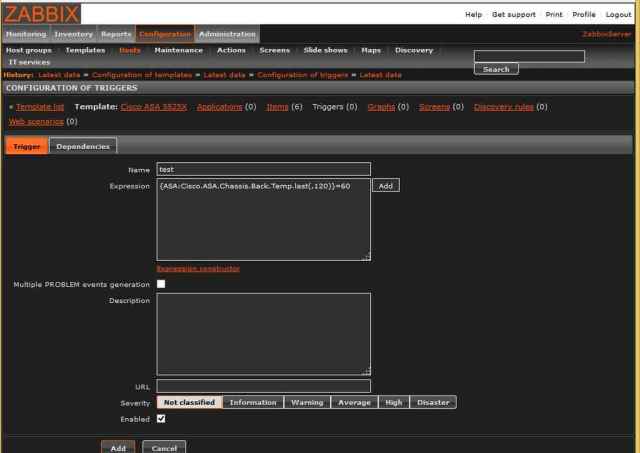Switch to the Monitoring main tab
640x453 pixels.
[26, 34]
